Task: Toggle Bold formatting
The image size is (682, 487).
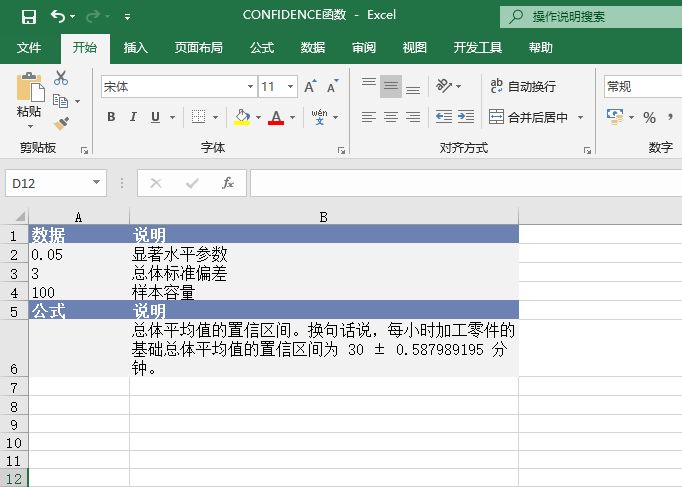Action: coord(111,118)
